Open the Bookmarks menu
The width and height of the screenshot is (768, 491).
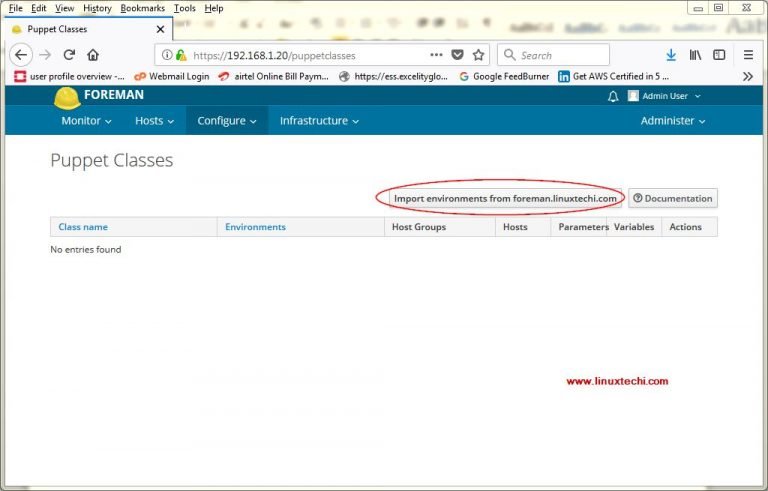[143, 8]
